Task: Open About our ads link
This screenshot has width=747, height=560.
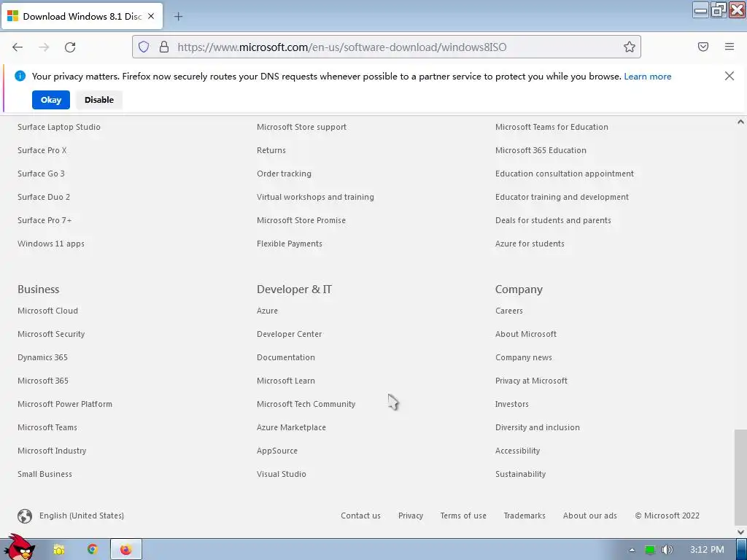Action: click(x=589, y=516)
